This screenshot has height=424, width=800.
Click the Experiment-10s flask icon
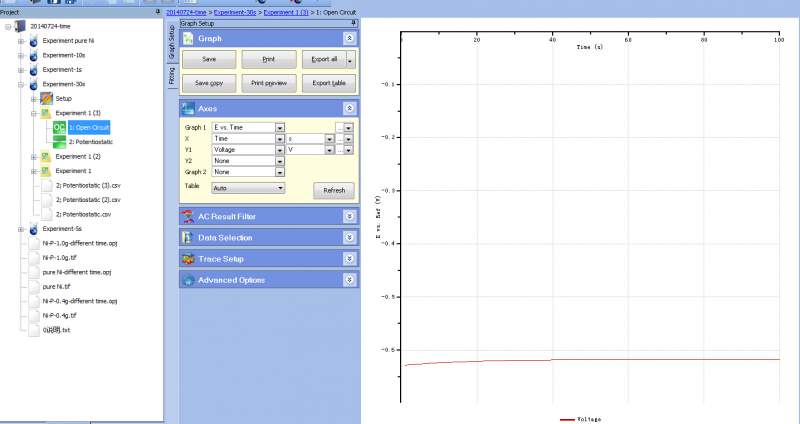click(x=34, y=55)
